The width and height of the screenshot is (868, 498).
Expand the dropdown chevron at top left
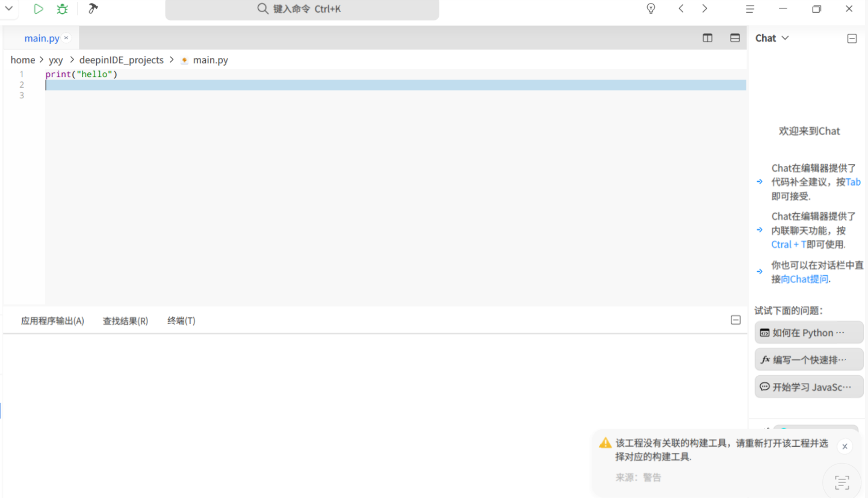9,8
